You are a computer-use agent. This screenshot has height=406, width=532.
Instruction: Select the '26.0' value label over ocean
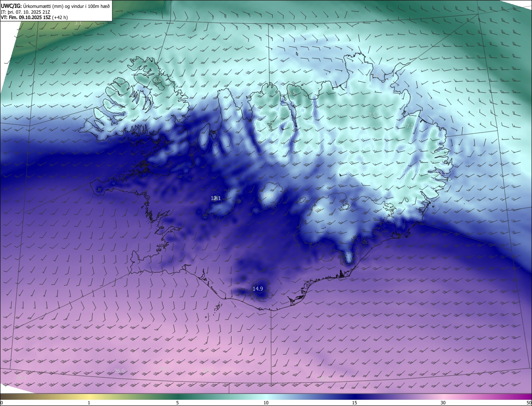(119, 371)
